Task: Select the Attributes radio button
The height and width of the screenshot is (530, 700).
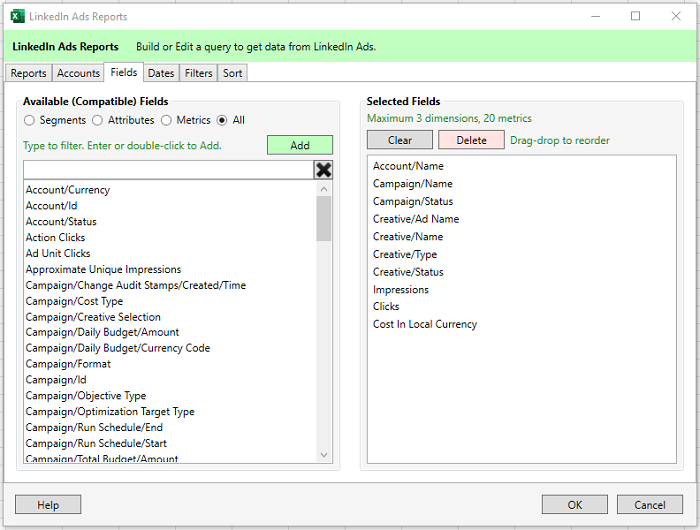Action: (x=97, y=120)
